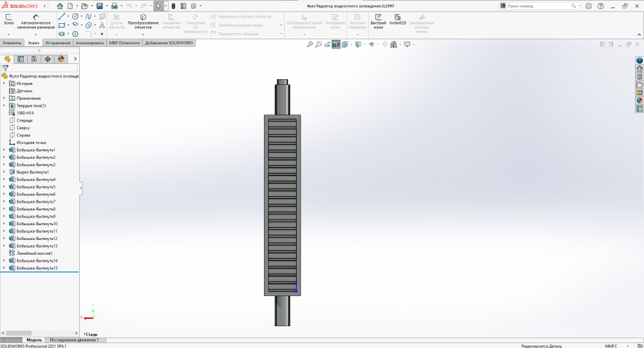Screen dimensions: 644x348
Task: Switch to the Анализировать tab
Action: (90, 43)
